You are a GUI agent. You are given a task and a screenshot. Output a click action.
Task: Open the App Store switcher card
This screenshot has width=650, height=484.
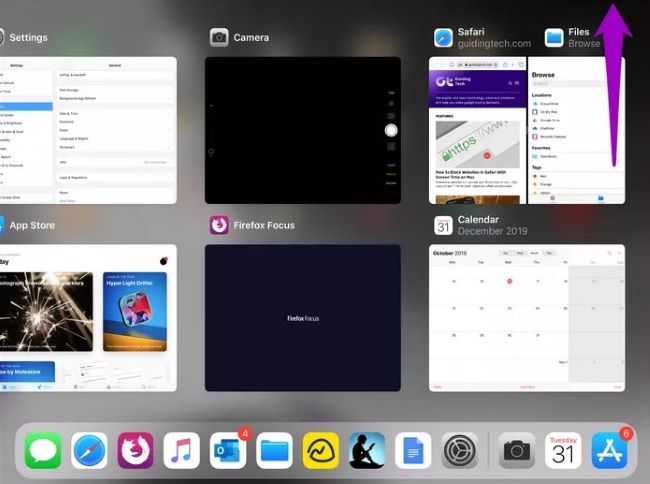pos(88,318)
